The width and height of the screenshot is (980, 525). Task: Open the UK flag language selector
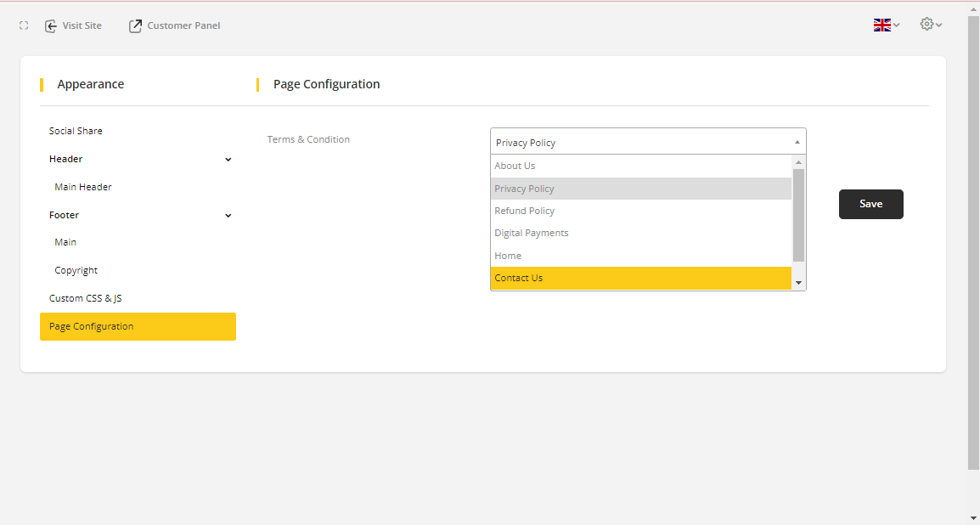tap(886, 25)
